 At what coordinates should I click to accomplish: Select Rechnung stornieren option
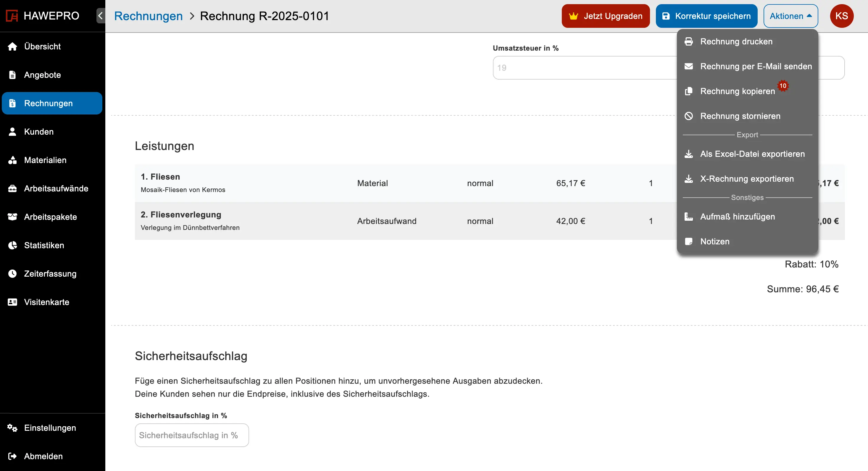point(741,116)
